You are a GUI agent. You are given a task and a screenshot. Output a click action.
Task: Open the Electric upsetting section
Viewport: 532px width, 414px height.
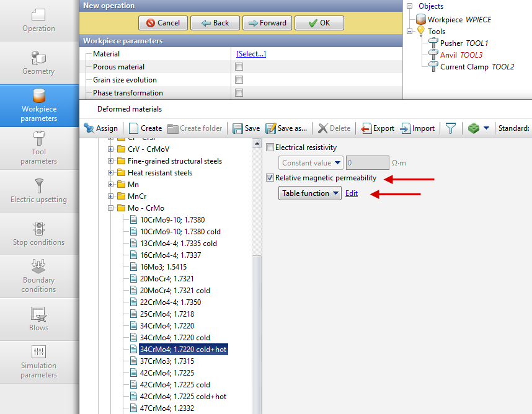click(38, 190)
